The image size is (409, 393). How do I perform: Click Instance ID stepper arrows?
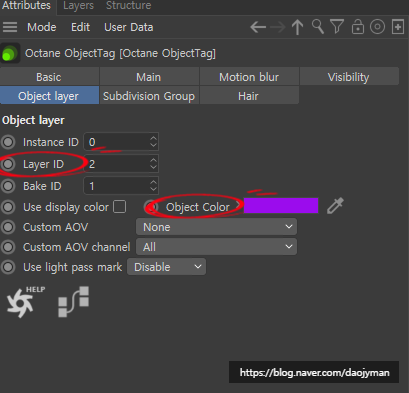(x=153, y=142)
